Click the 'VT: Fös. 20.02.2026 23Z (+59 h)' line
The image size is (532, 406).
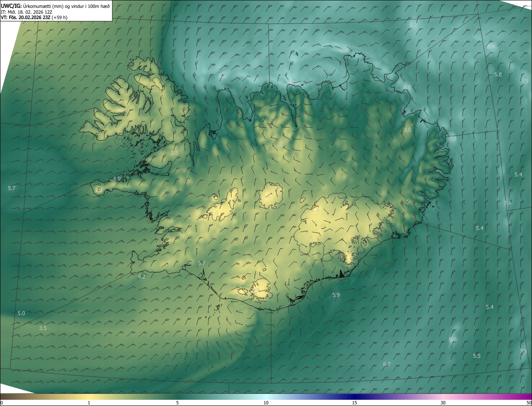(x=34, y=17)
